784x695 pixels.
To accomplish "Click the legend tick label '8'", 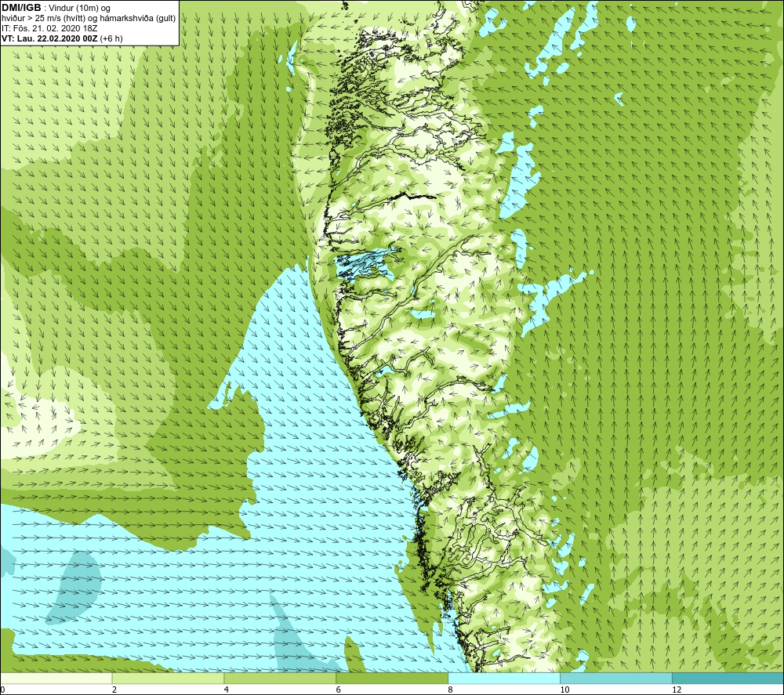I will tap(451, 690).
